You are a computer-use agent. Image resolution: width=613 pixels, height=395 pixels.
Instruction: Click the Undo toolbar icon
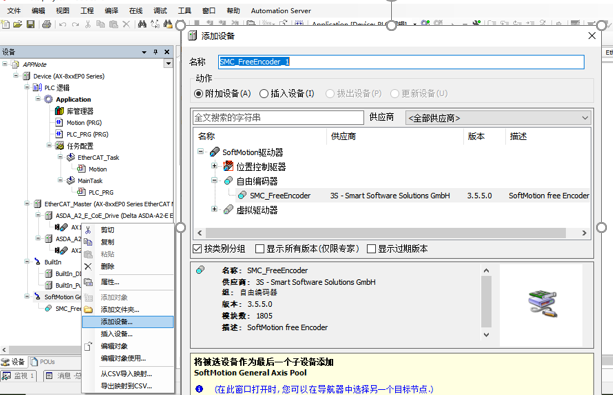pyautogui.click(x=62, y=25)
